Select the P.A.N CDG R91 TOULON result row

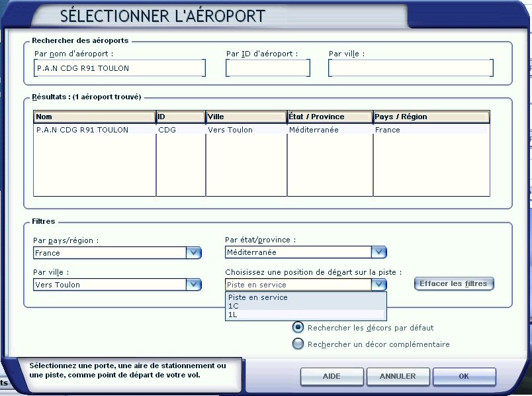(x=261, y=130)
